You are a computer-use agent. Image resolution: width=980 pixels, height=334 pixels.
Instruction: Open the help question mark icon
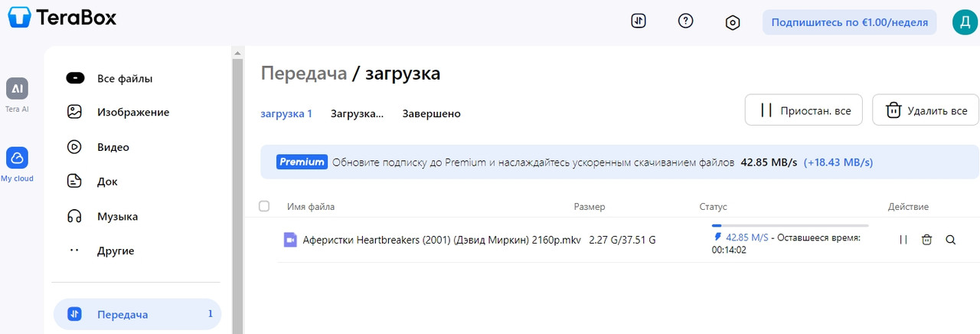(686, 21)
